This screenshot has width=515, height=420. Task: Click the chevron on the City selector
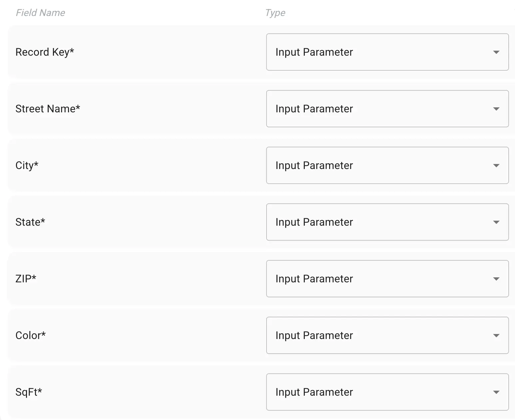[x=496, y=165]
